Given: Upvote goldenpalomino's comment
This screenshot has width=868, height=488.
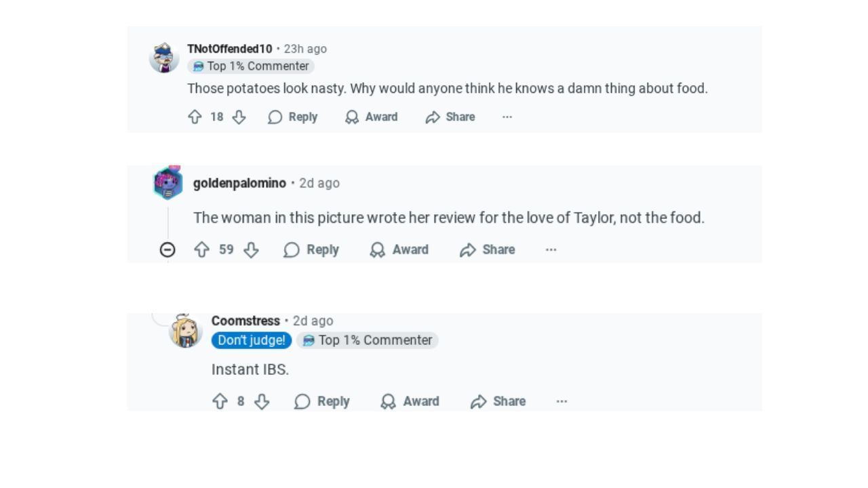Looking at the screenshot, I should coord(201,250).
